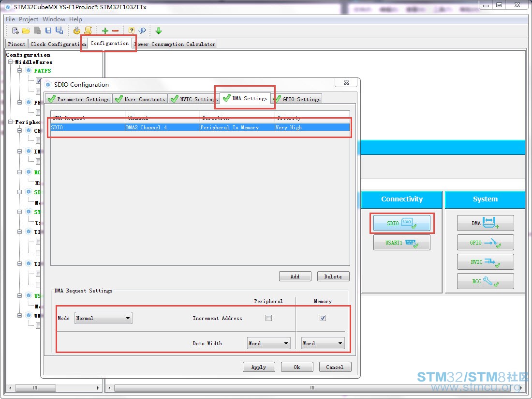The width and height of the screenshot is (532, 399).
Task: Click the Cancel button
Action: pyautogui.click(x=335, y=367)
